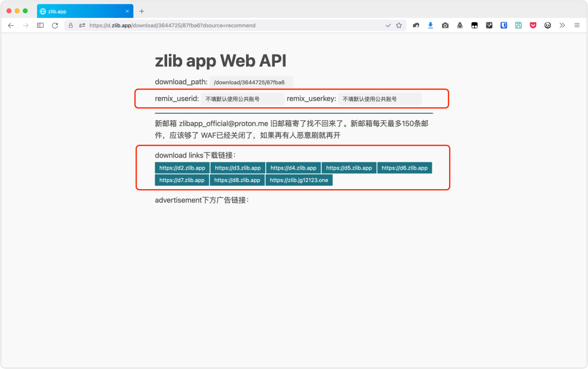Screen dimensions: 588x369
Task: Focus the remix_userid input field
Action: pyautogui.click(x=242, y=99)
